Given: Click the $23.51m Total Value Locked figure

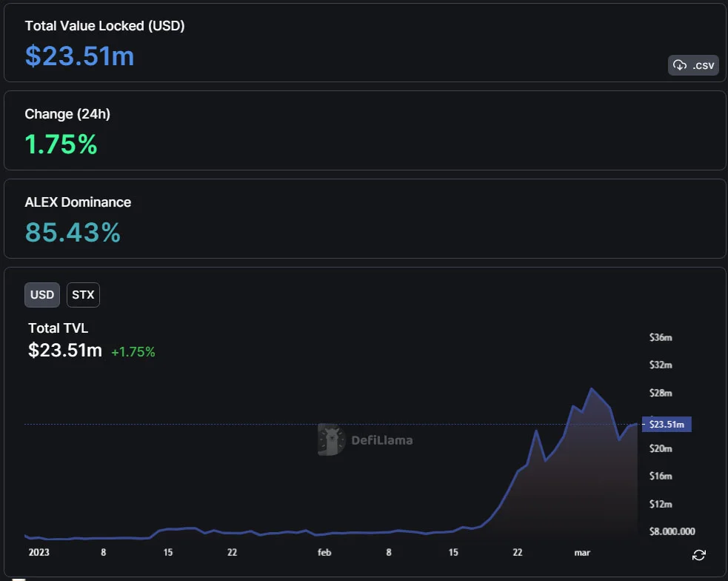Looking at the screenshot, I should [79, 56].
